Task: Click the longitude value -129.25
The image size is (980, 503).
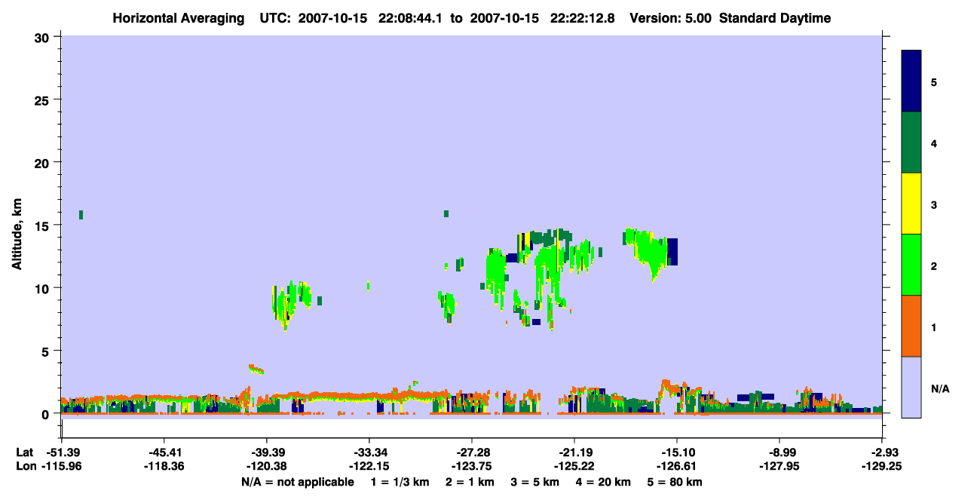Action: pos(882,466)
